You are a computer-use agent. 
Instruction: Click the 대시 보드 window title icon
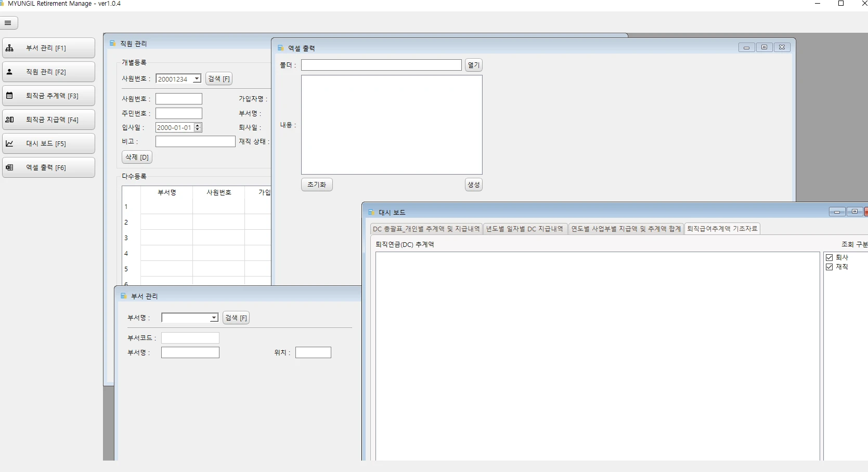(371, 212)
